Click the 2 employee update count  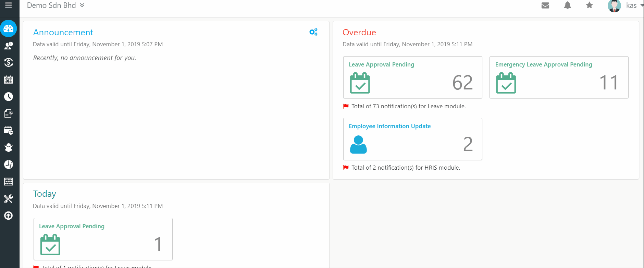468,144
